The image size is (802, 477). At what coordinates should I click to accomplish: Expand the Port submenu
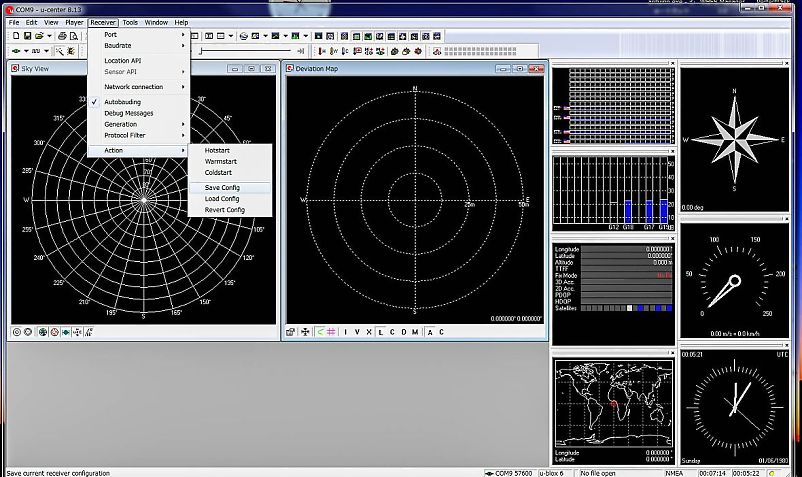139,34
